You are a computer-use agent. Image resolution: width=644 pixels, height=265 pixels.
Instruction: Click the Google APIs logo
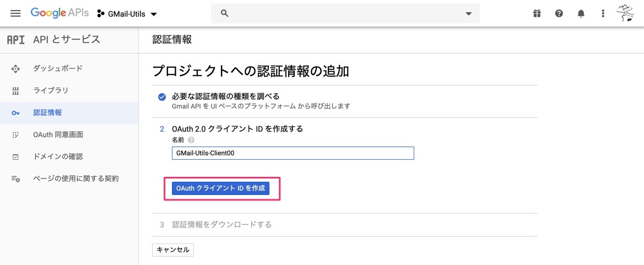click(59, 13)
